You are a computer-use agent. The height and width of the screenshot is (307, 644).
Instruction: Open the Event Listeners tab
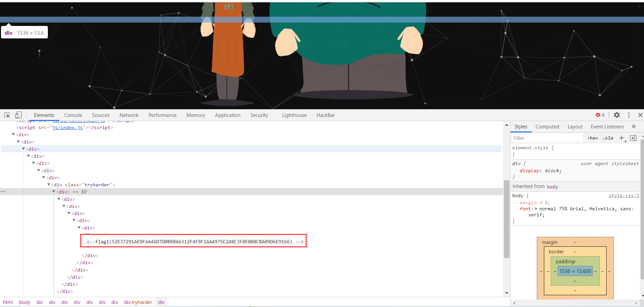pos(607,127)
